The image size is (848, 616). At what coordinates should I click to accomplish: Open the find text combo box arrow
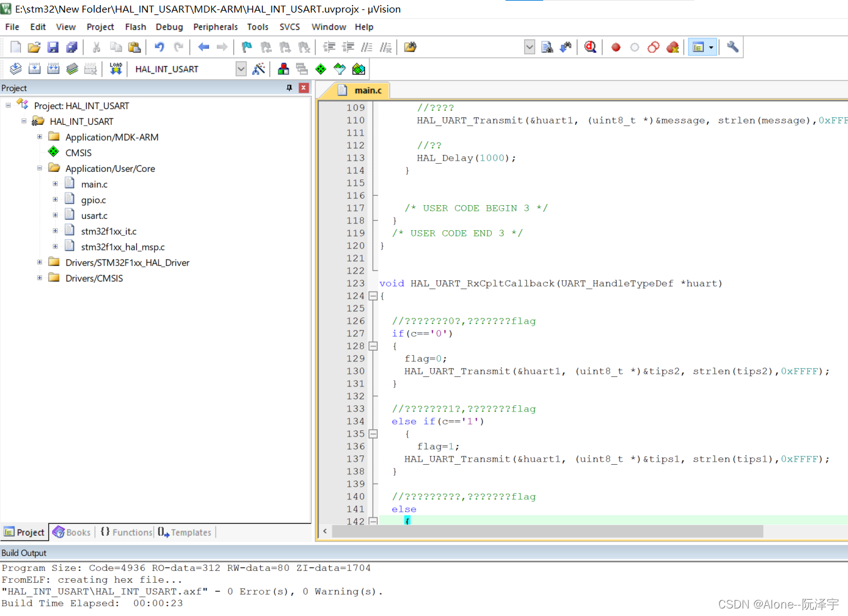click(529, 47)
